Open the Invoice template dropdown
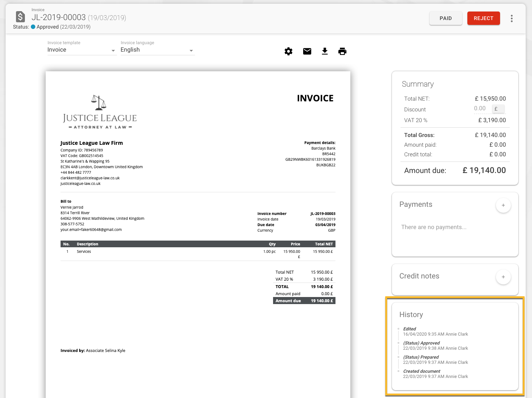This screenshot has height=398, width=532. click(82, 50)
